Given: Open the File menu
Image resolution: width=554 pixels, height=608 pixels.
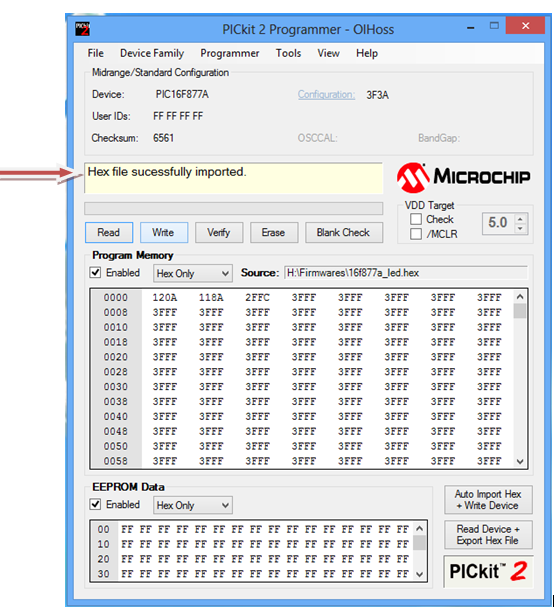Looking at the screenshot, I should click(95, 53).
